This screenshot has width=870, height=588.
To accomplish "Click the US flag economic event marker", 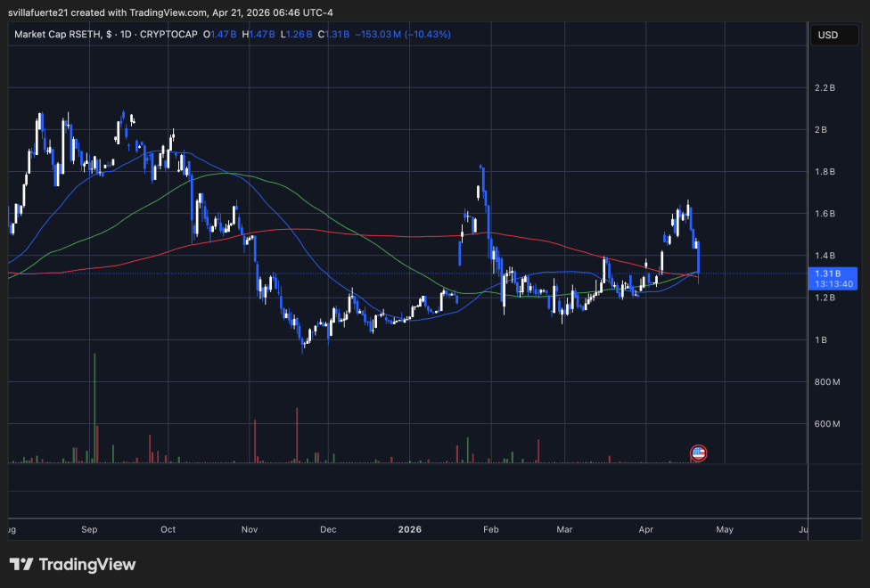I will coord(698,453).
